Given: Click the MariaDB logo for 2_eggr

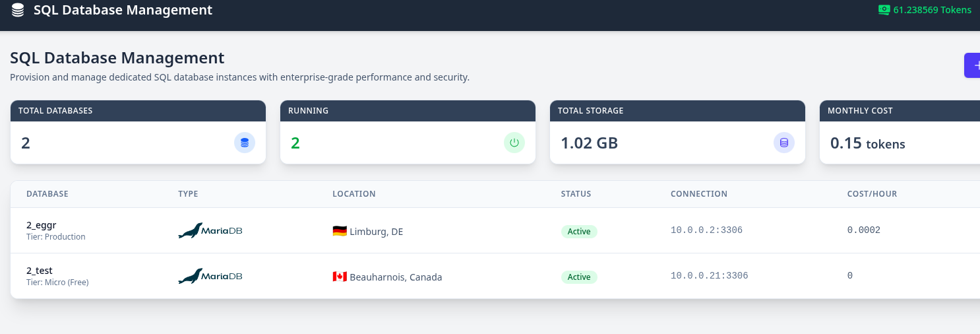Looking at the screenshot, I should click(210, 231).
